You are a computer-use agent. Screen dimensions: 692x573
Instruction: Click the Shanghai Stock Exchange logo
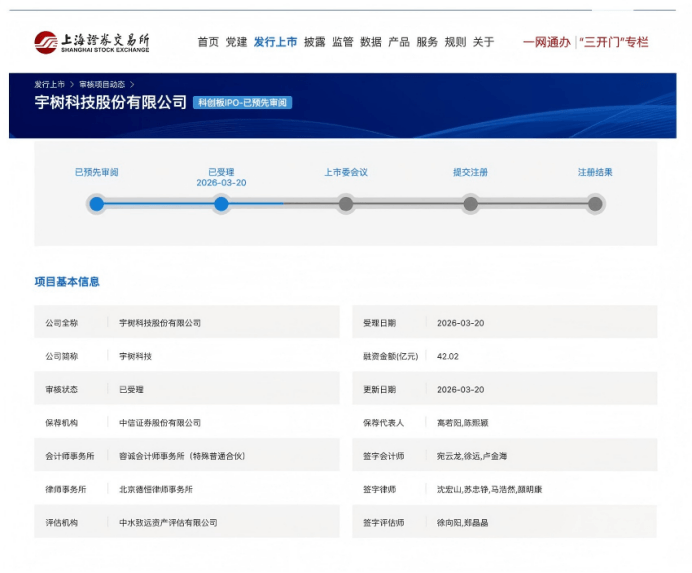[91, 42]
